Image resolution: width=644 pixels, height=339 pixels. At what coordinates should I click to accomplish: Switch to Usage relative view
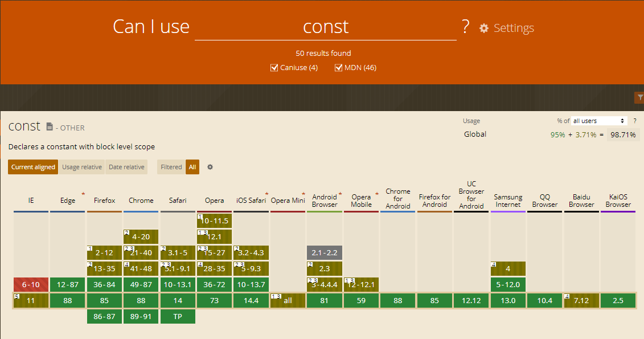82,167
